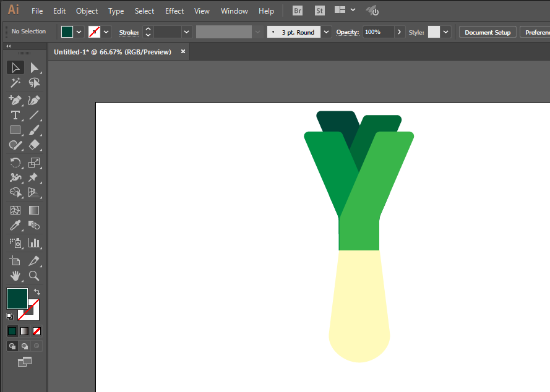
Task: Set fill mode to None
Action: tap(37, 331)
